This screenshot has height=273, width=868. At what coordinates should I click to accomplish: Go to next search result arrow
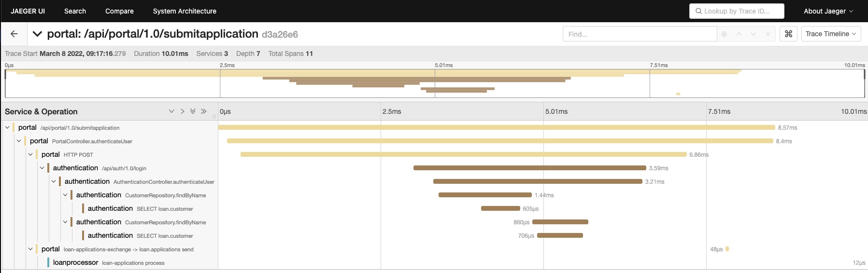point(753,34)
